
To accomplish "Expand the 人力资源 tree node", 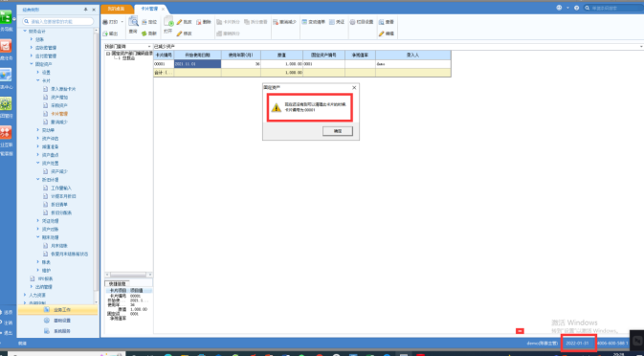I will pos(25,295).
